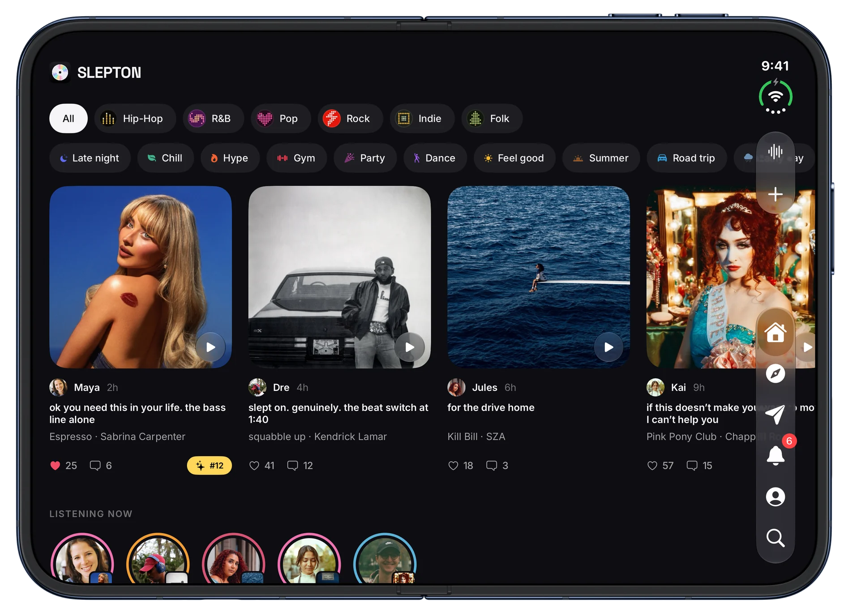848x616 pixels.
Task: Open the #12 chart rank badge
Action: 209,466
